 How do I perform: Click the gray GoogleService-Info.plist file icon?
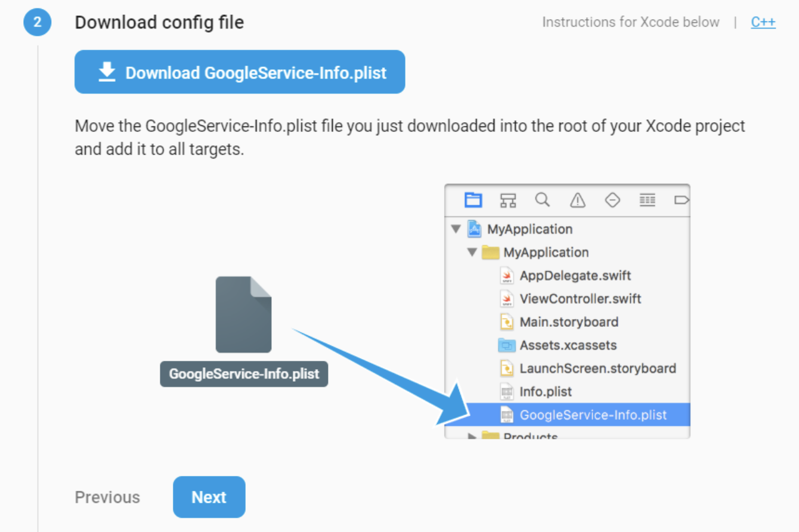point(243,314)
